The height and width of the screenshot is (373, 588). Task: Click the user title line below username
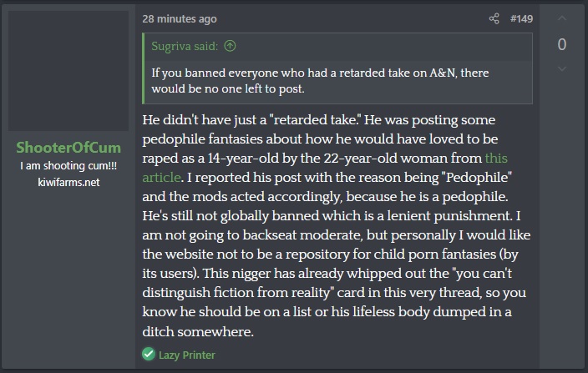(68, 166)
